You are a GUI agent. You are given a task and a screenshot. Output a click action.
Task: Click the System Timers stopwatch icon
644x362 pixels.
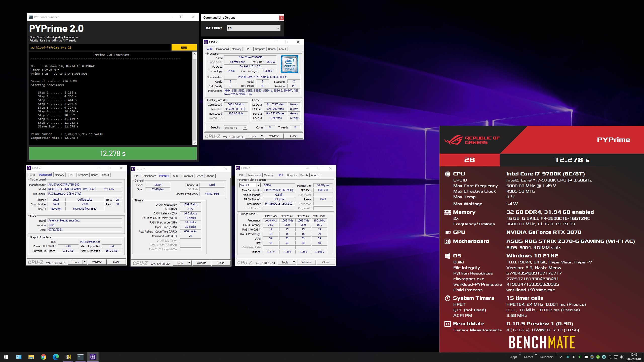[x=447, y=298]
